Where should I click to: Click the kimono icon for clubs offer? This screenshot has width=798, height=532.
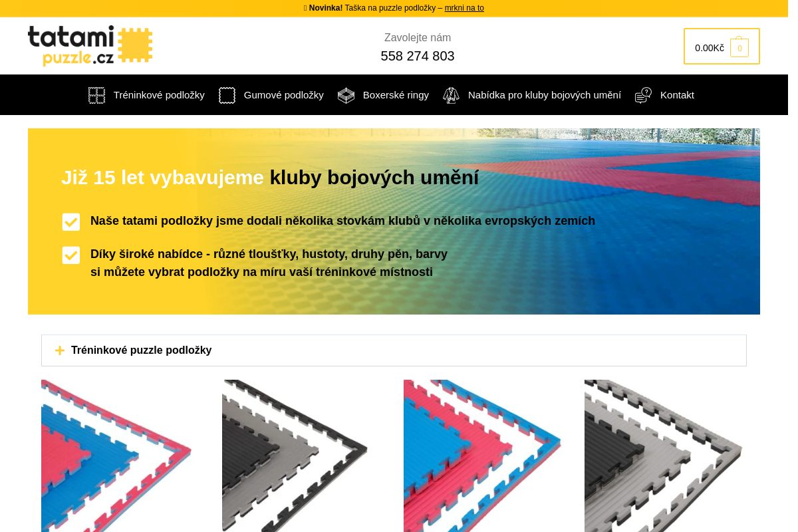pos(451,95)
